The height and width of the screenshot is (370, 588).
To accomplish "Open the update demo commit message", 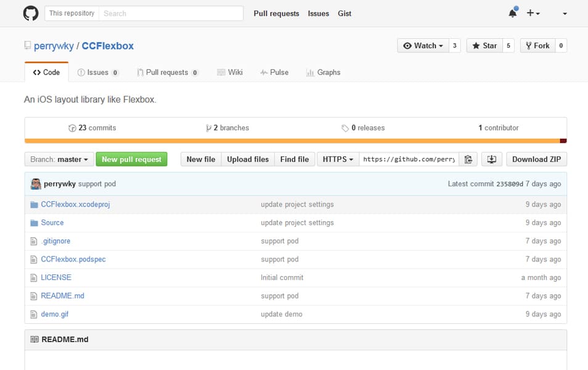I will pos(282,314).
